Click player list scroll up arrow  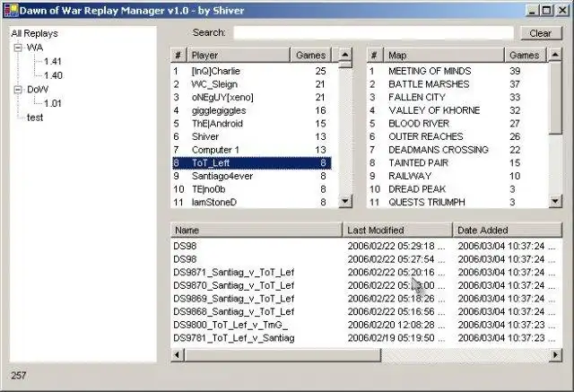(x=345, y=55)
